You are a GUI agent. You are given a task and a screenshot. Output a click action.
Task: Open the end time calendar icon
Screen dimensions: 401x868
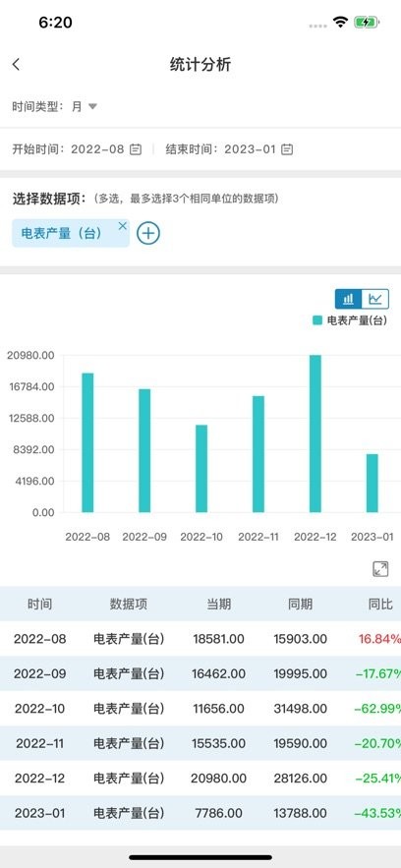click(x=287, y=148)
